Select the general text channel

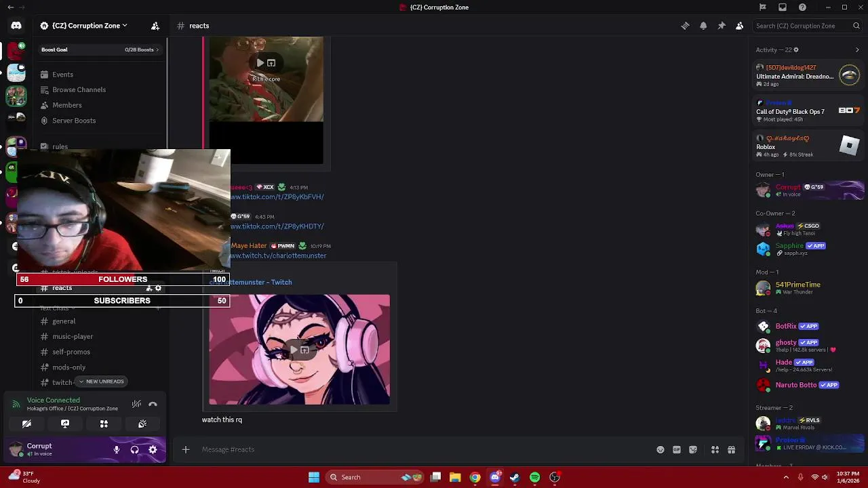[64, 321]
